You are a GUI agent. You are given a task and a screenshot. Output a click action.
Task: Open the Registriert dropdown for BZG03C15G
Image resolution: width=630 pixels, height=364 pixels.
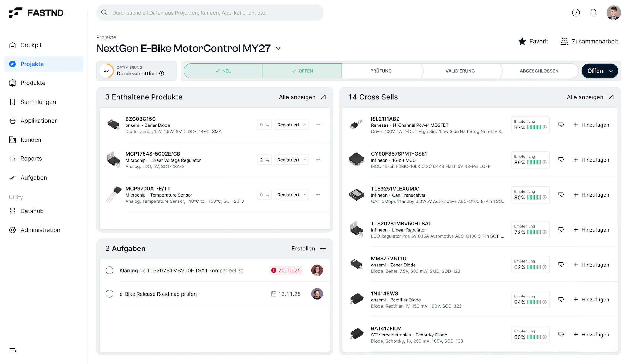[291, 125]
